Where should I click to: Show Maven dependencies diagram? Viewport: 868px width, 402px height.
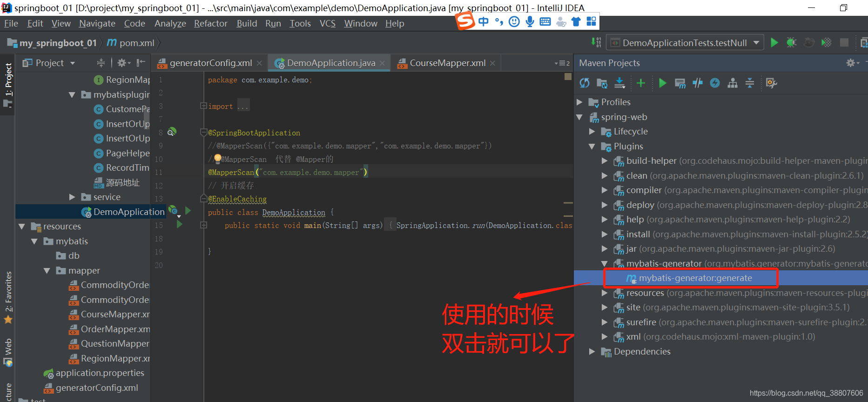pyautogui.click(x=733, y=83)
